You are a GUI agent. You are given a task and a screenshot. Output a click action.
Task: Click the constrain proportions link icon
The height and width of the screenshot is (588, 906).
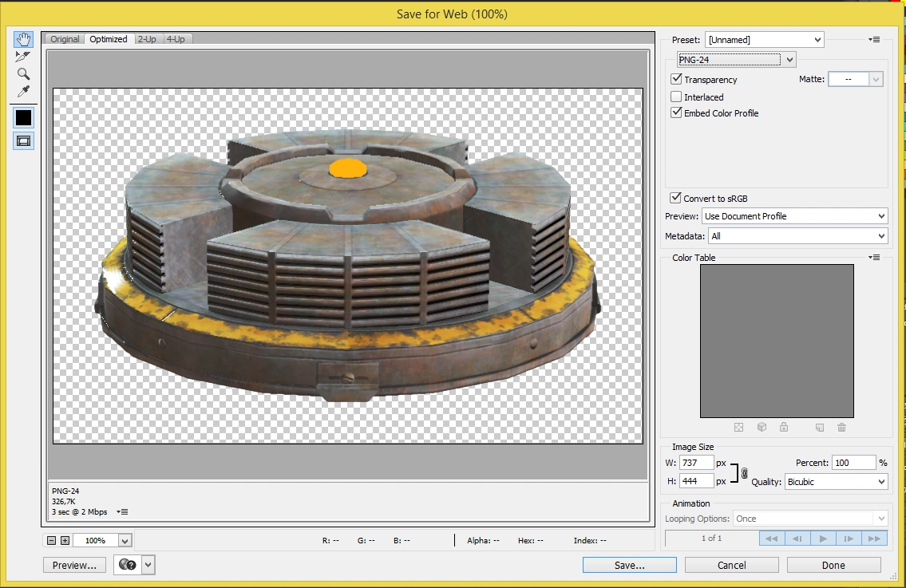744,473
